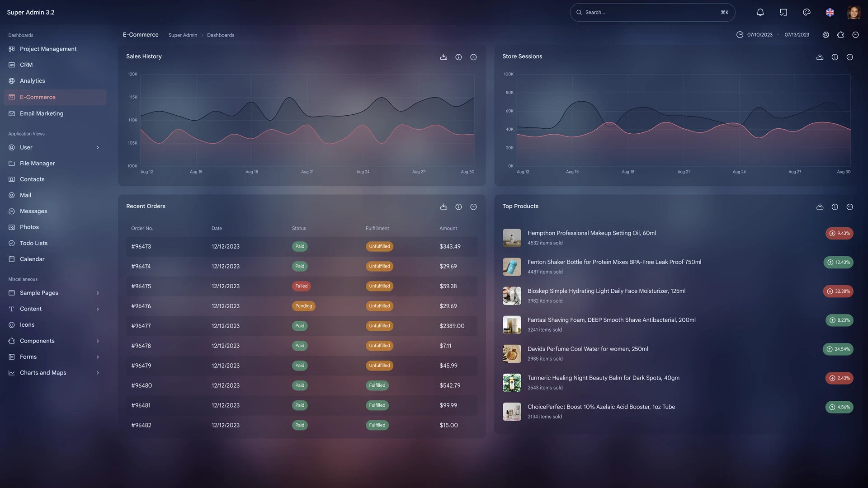This screenshot has height=488, width=868.
Task: Open Project Management dashboard
Action: click(x=55, y=49)
